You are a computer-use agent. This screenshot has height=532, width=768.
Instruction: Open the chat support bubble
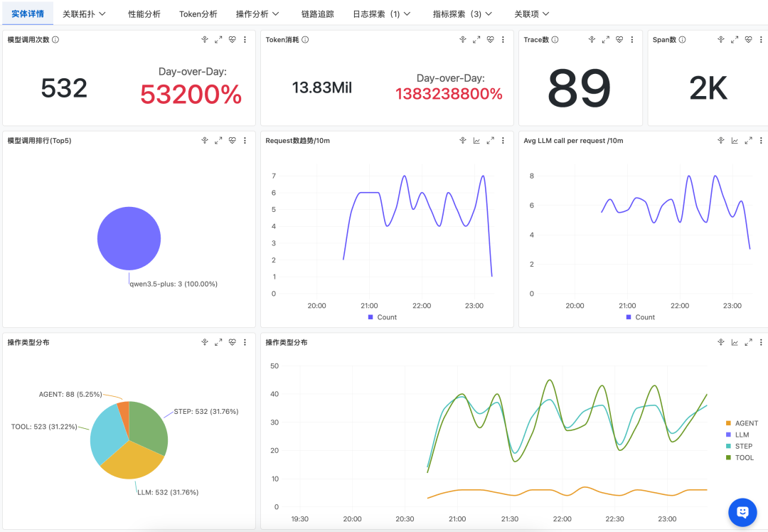(x=742, y=513)
